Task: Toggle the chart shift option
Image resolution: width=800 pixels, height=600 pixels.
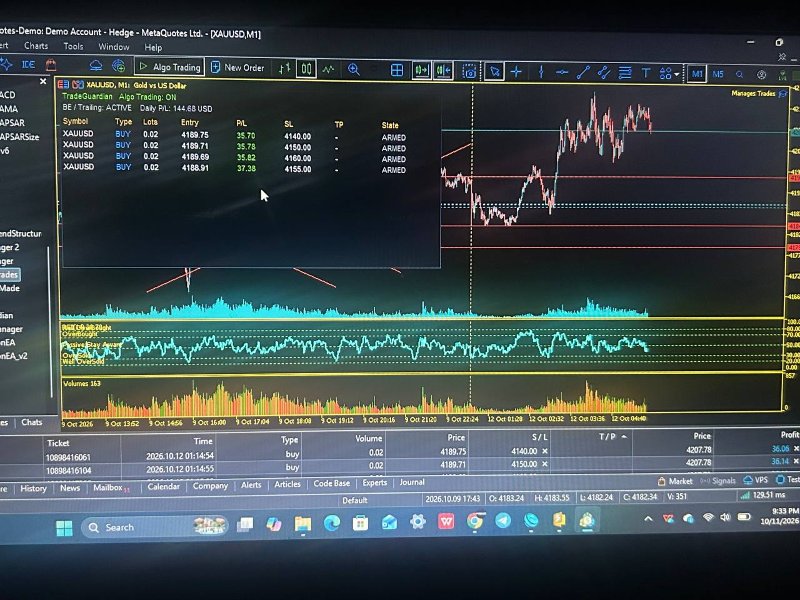Action: (443, 71)
